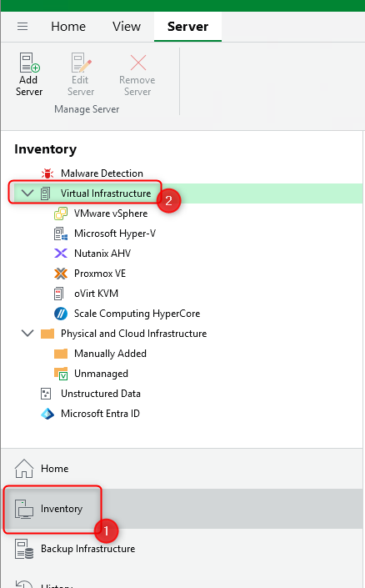Screen dimensions: 365x588
Task: Select Physical and Cloud Infrastructure label
Action: pyautogui.click(x=134, y=334)
